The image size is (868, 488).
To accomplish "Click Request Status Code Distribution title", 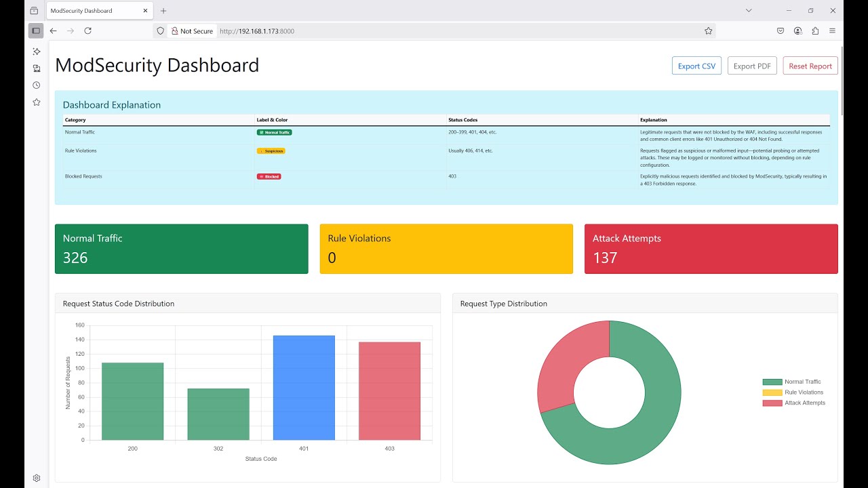I will 119,304.
